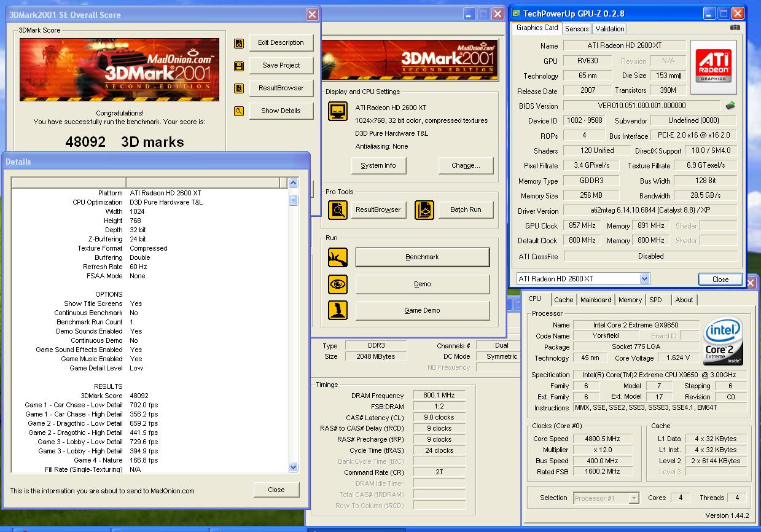Click the Show Details magnifier icon

click(x=238, y=111)
